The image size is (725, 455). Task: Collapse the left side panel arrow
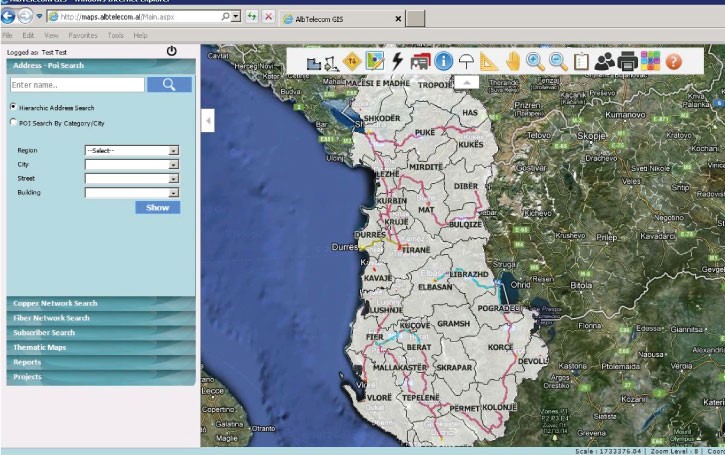(208, 121)
